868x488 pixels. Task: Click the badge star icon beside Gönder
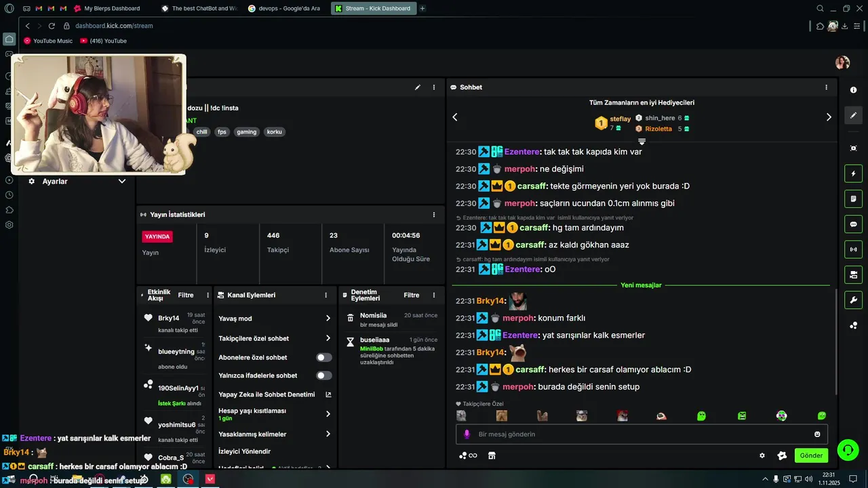(x=782, y=455)
